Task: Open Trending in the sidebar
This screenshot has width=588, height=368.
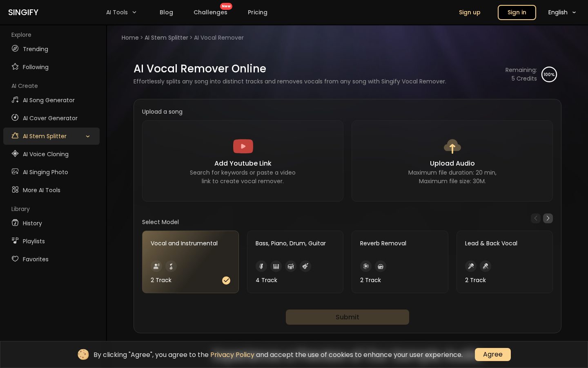Action: 51,49
